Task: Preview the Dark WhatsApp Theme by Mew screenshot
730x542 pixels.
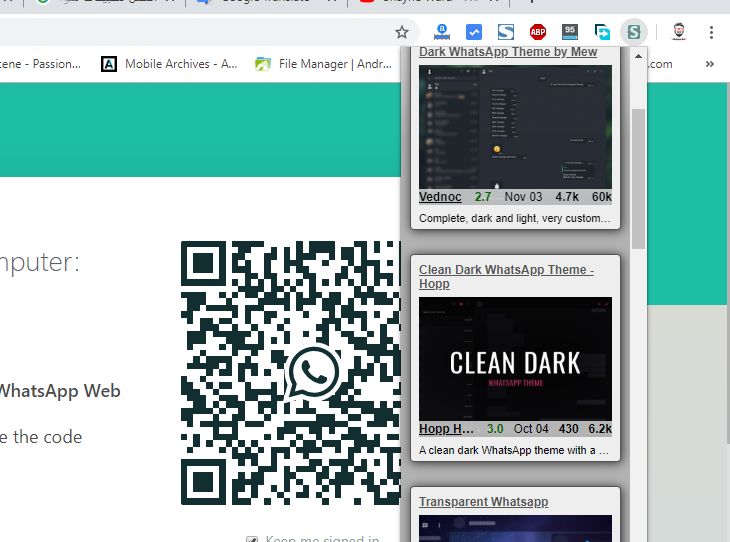Action: (515, 127)
